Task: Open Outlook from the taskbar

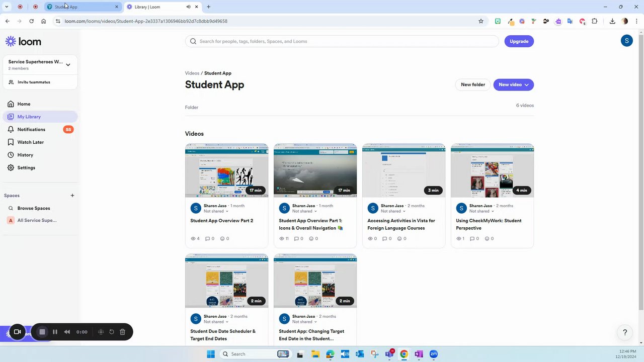Action: tap(360, 354)
